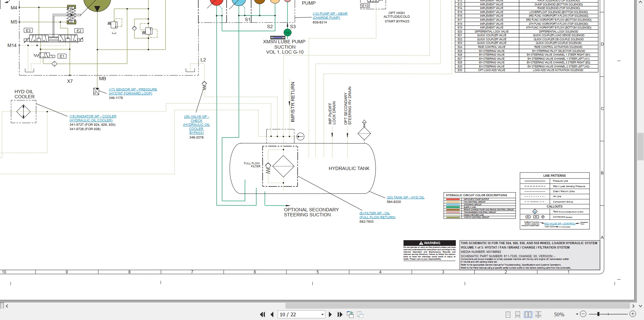Switch to continuous page layout
Viewport: 644px width, 320px height.
(518, 314)
